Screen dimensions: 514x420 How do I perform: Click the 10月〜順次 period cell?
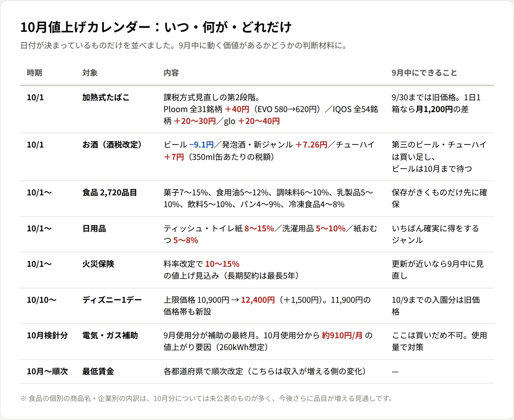(x=47, y=371)
